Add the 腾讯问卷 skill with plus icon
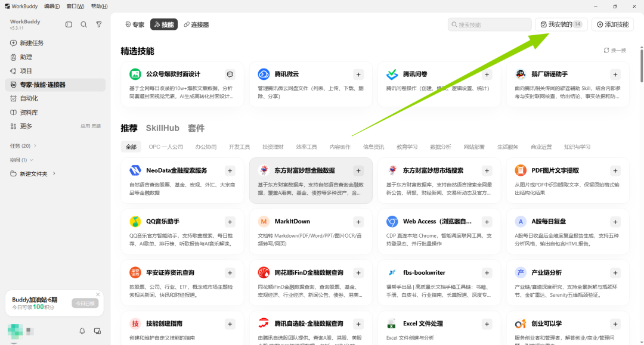This screenshot has width=644, height=345. click(487, 74)
